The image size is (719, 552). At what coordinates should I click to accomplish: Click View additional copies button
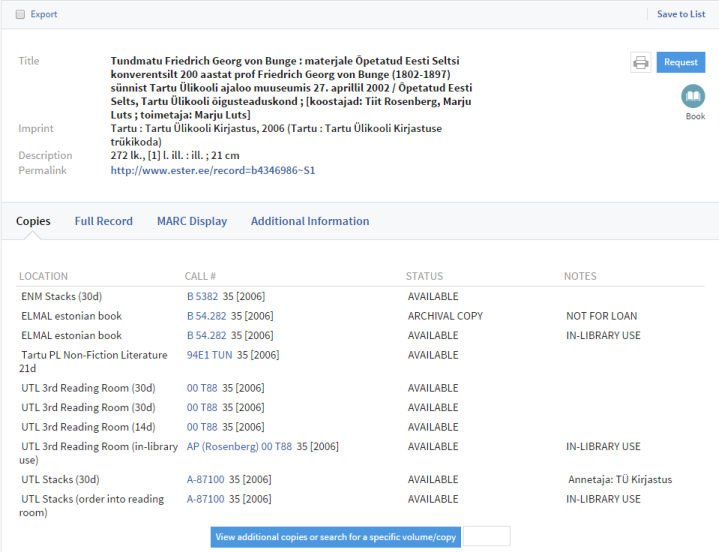(x=336, y=537)
